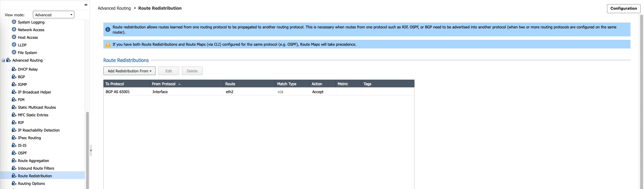
Task: Open the View mode dropdown
Action: 54,15
